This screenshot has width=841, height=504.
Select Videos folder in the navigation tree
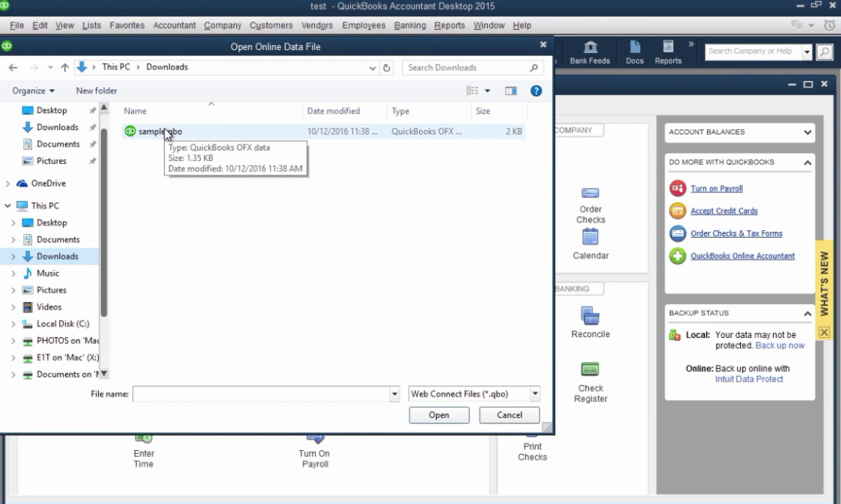point(49,307)
